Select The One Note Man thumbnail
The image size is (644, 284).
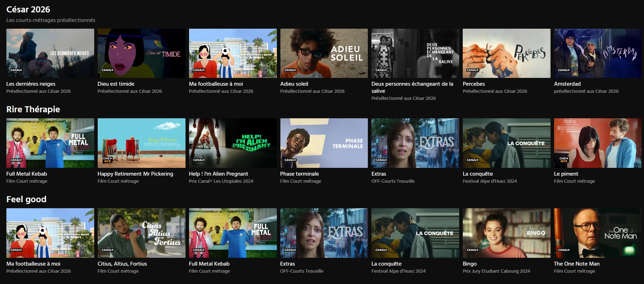[598, 233]
